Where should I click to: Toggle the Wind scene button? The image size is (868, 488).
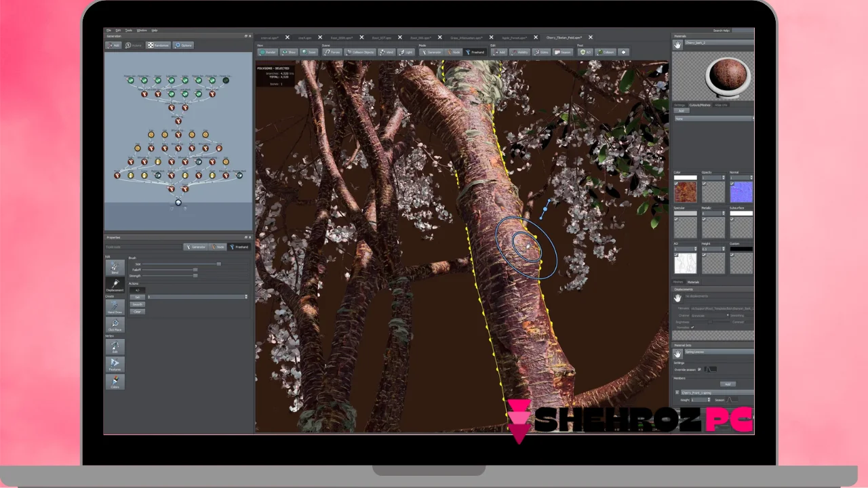click(387, 52)
